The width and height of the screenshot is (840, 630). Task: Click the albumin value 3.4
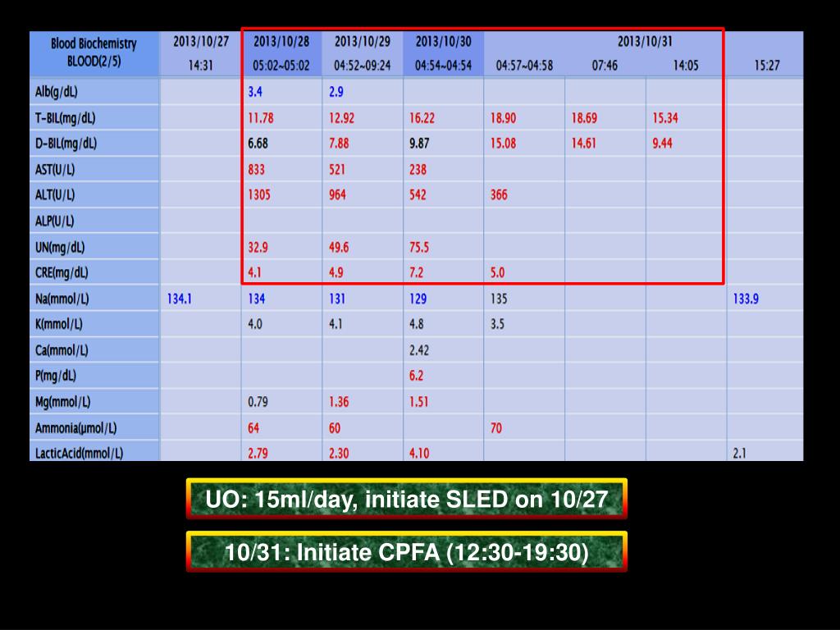(x=255, y=92)
